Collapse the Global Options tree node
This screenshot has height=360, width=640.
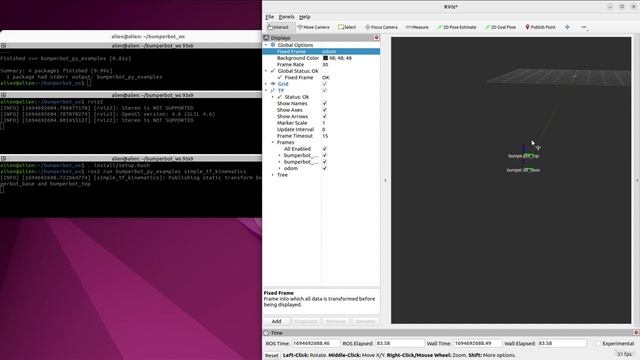266,45
